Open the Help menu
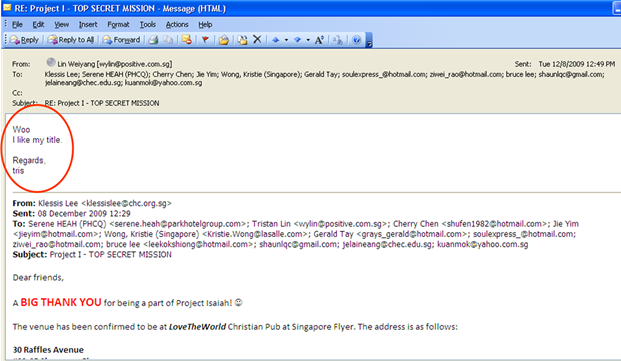Image resolution: width=621 pixels, height=361 pixels. [205, 25]
